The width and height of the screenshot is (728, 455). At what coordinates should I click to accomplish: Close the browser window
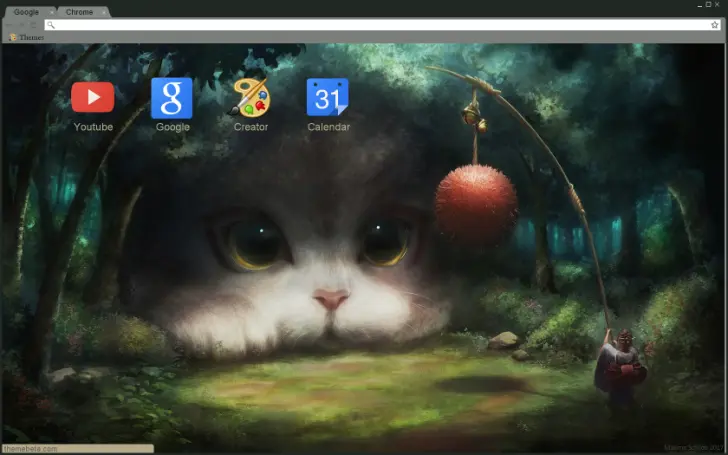pyautogui.click(x=719, y=5)
